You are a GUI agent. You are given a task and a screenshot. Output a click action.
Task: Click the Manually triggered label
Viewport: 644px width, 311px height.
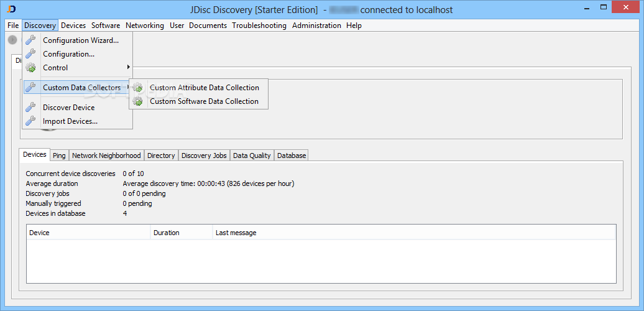(53, 203)
